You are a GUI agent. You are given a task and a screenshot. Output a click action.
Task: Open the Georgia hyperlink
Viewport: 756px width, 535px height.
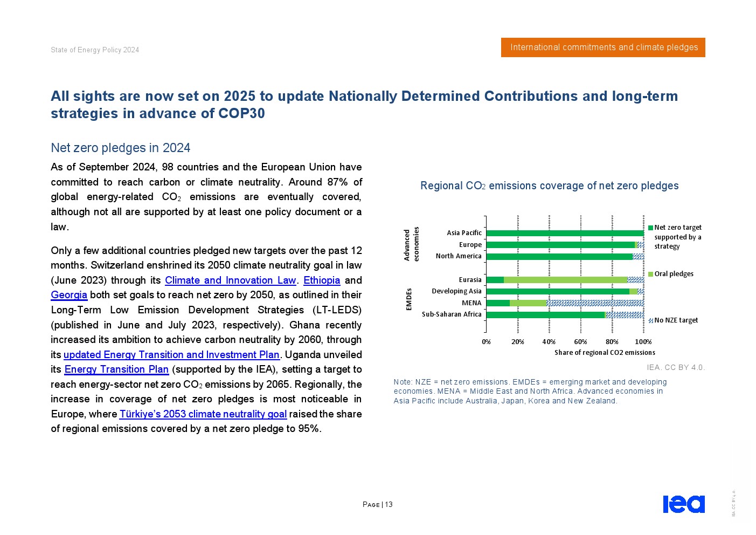[69, 295]
